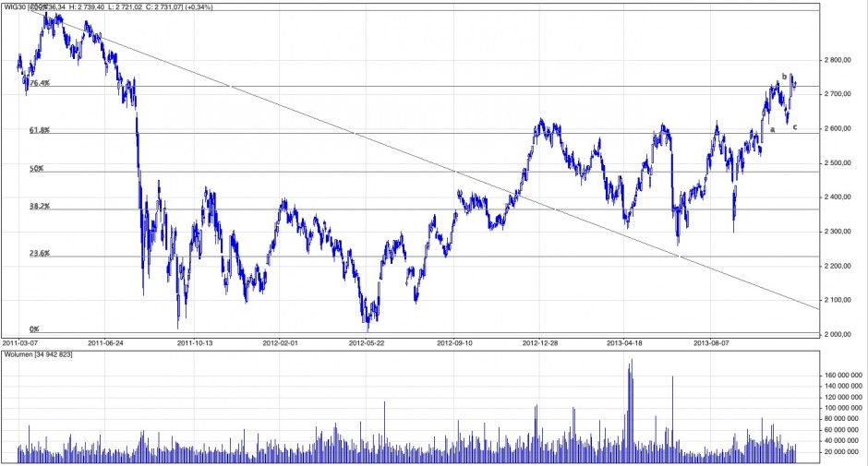Select the 76.4% Fibonacci level label
Image resolution: width=868 pixels, height=466 pixels.
pos(40,83)
